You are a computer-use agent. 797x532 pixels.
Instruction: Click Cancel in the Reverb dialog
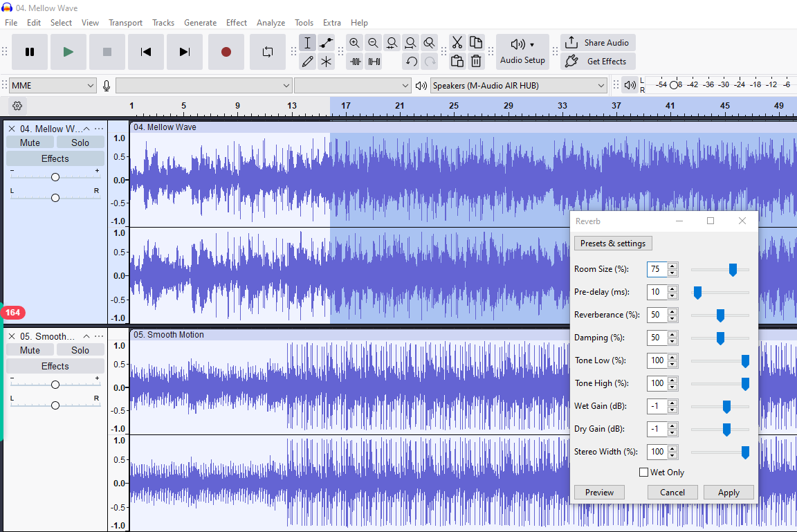(672, 493)
